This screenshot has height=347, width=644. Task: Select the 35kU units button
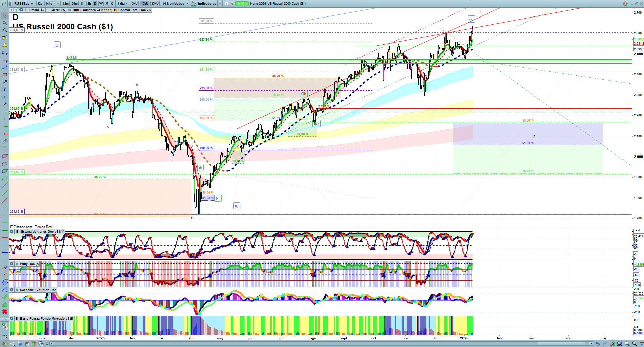(155, 4)
